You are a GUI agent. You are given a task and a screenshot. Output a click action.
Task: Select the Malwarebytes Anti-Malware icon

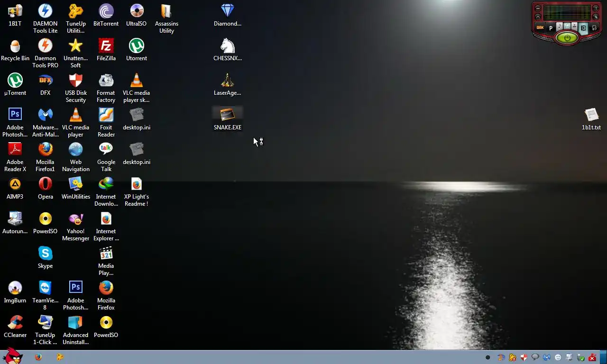click(x=45, y=122)
